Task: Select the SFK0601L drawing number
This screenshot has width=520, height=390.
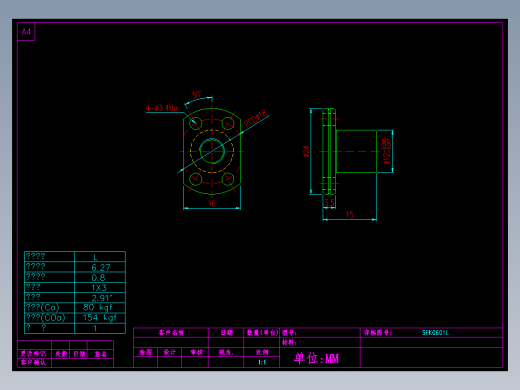Action: [435, 333]
